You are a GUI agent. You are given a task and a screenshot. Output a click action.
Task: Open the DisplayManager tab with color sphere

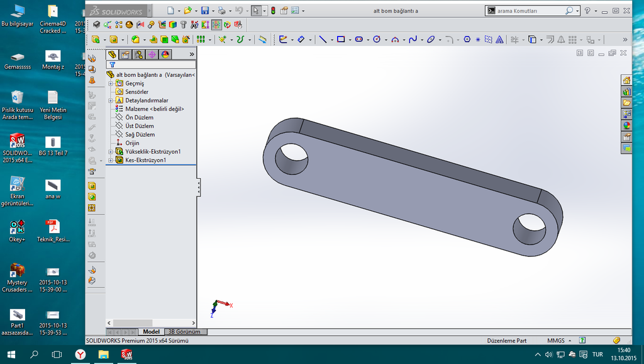point(165,55)
